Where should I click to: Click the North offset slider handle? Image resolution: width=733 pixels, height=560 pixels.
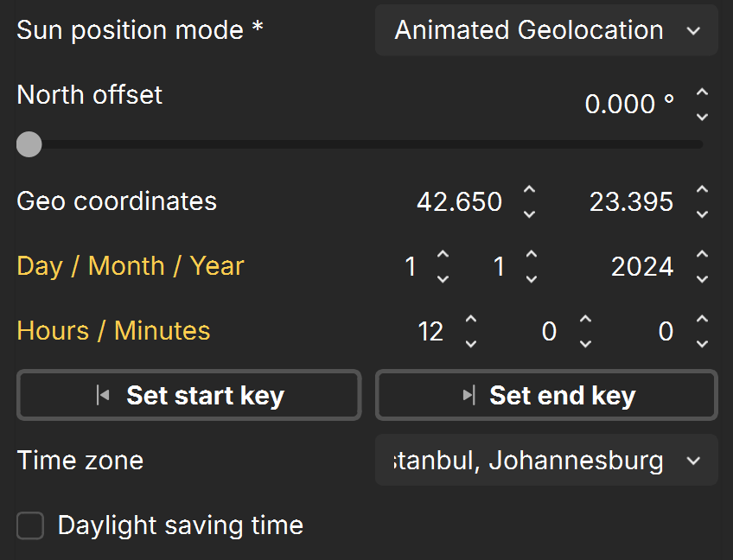tap(29, 144)
